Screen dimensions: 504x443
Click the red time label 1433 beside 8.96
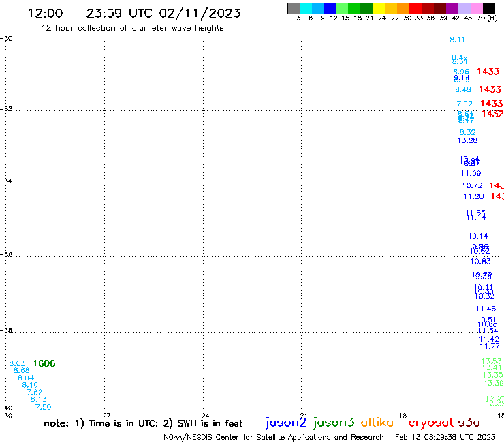click(x=488, y=72)
